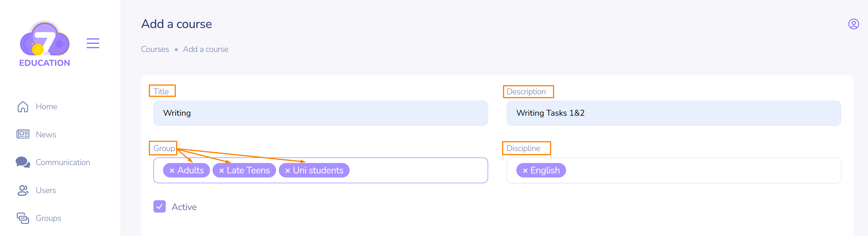Remove the Adults group tag
Image resolution: width=868 pixels, height=236 pixels.
pos(172,171)
